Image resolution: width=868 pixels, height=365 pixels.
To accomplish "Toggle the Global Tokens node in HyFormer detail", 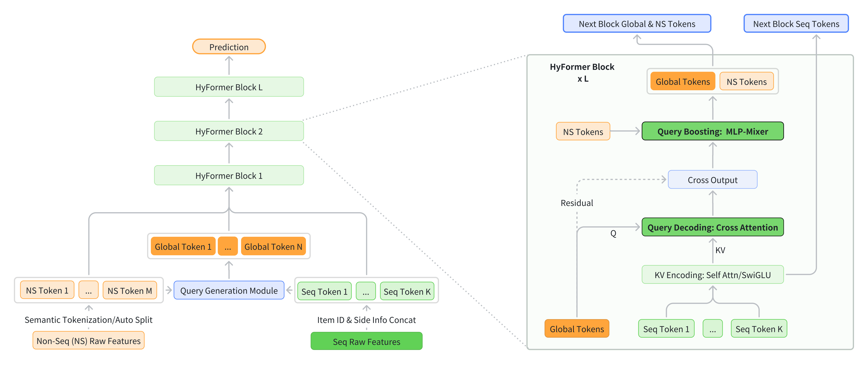I will 683,81.
